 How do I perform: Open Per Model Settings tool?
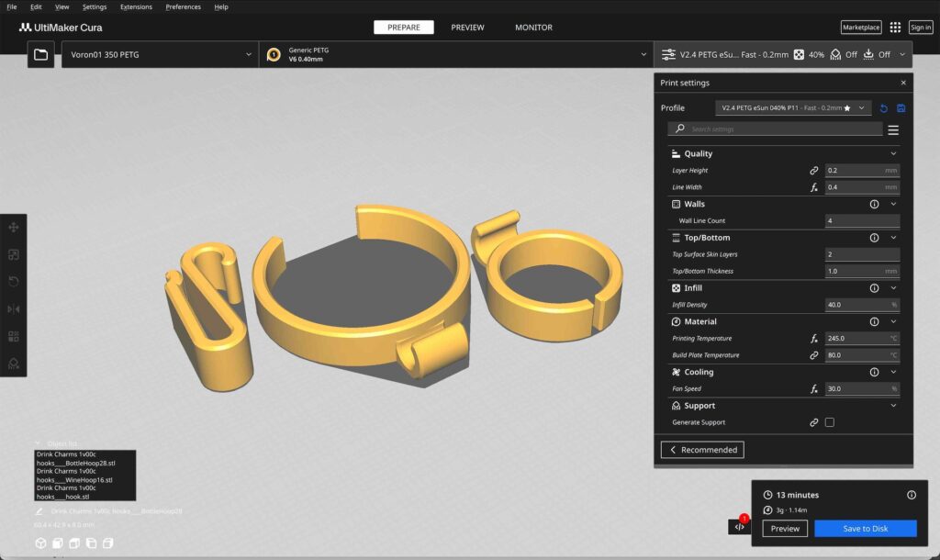pyautogui.click(x=13, y=336)
